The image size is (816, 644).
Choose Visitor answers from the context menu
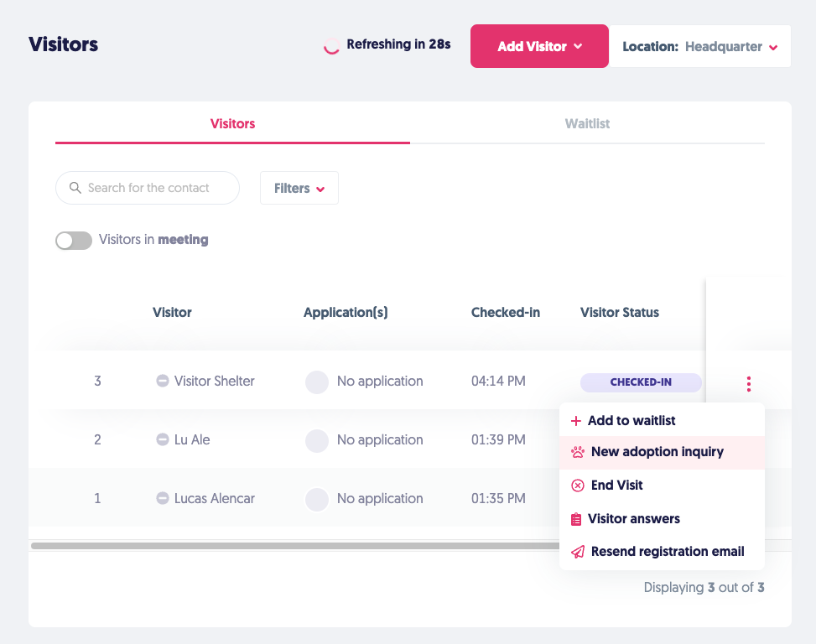pyautogui.click(x=633, y=519)
